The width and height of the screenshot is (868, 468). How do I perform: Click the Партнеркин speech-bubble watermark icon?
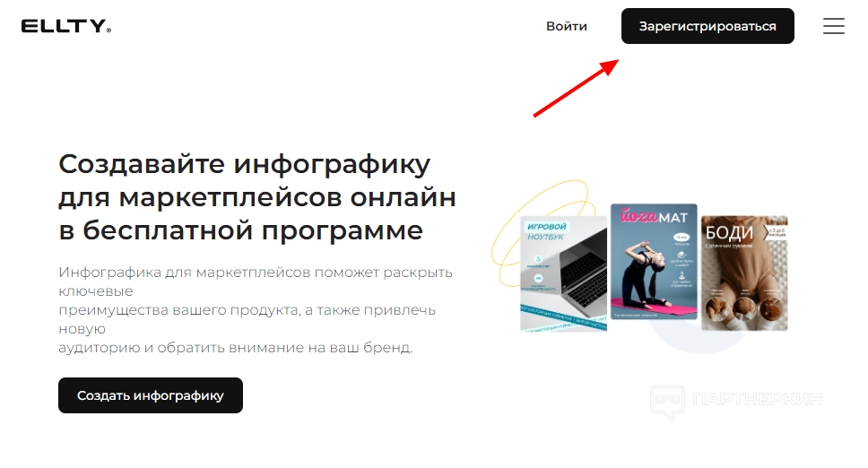pyautogui.click(x=668, y=403)
